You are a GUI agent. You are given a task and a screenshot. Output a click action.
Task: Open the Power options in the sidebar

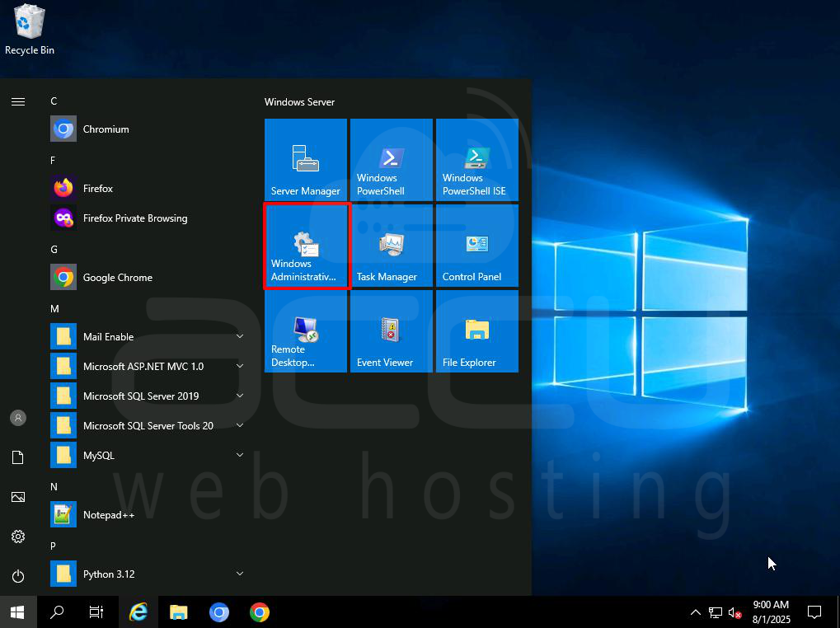[x=18, y=575]
